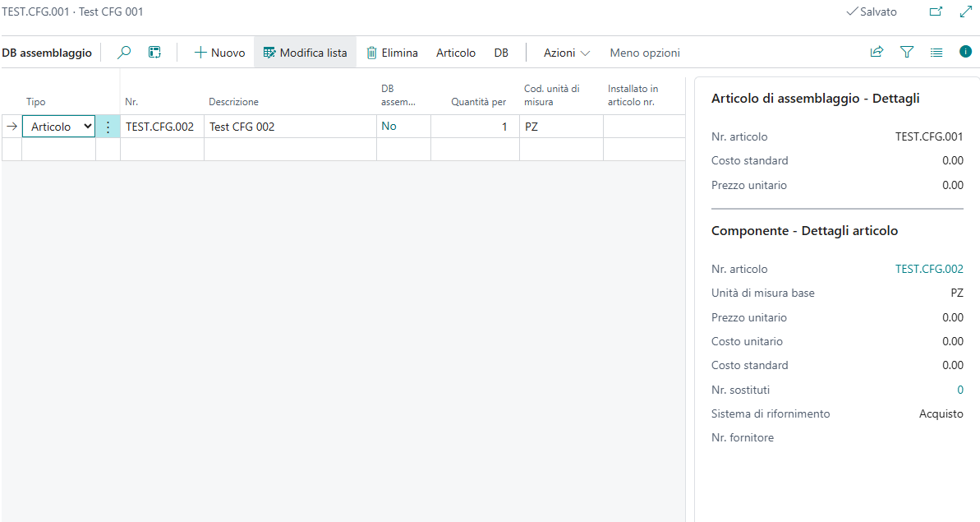
Task: Toggle Modifica lista edit mode
Action: coord(305,53)
